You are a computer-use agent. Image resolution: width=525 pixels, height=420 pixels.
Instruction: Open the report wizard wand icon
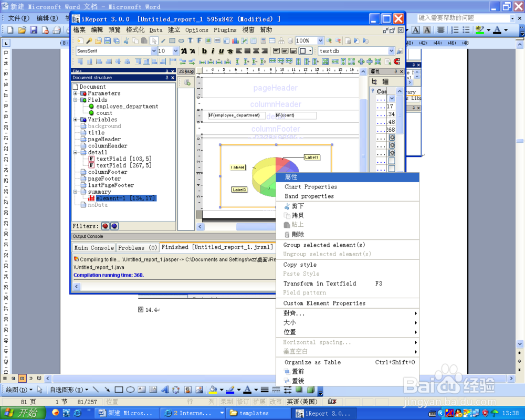(x=89, y=41)
